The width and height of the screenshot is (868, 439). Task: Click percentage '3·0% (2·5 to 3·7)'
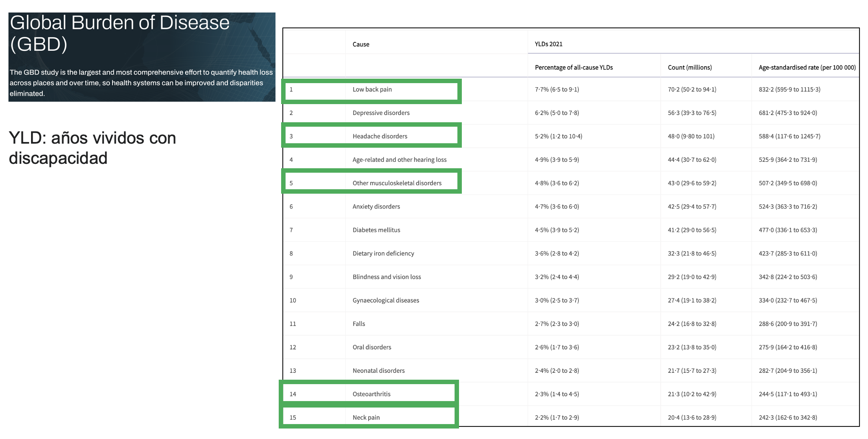coord(557,300)
